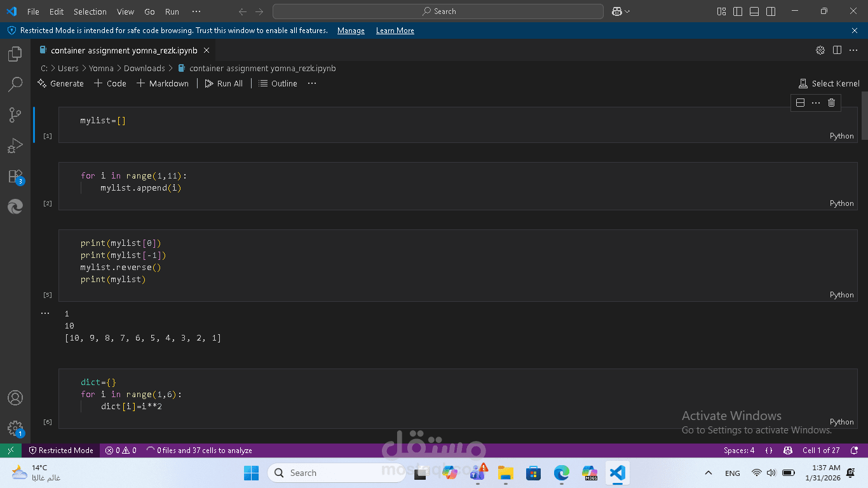Viewport: 868px width, 488px height.
Task: Click Downloads in the breadcrumb
Action: click(144, 68)
